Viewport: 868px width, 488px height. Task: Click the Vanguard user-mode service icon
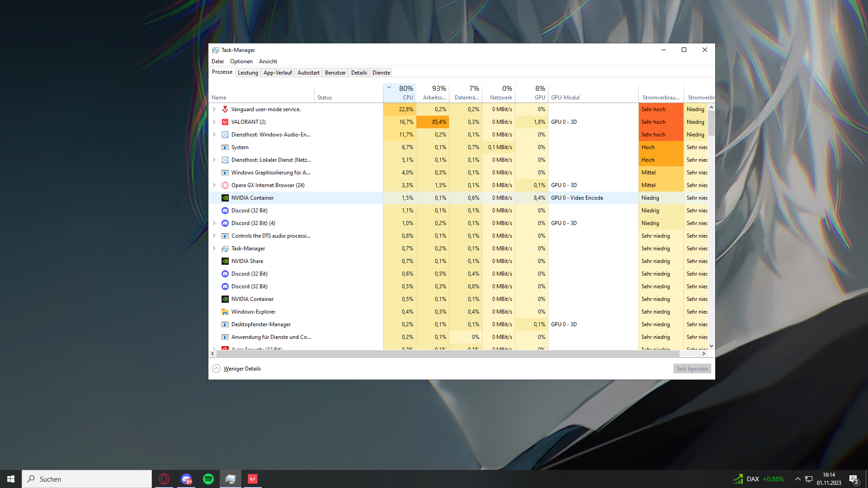[225, 109]
